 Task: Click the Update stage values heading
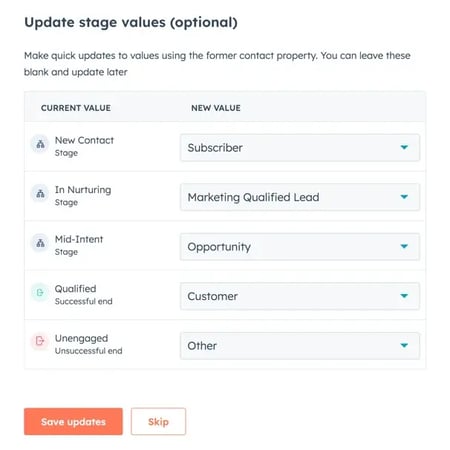click(x=131, y=23)
